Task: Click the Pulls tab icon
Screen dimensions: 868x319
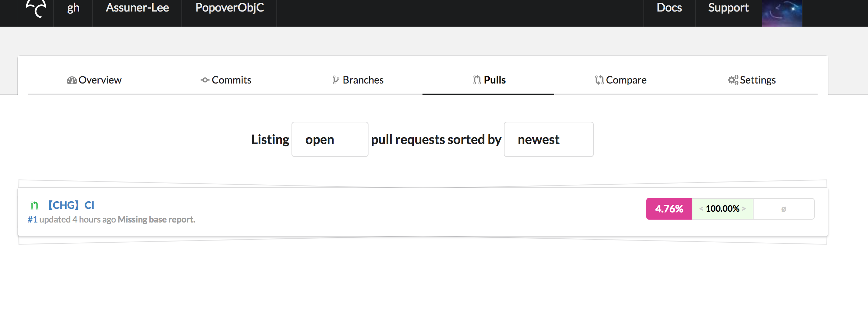Action: point(477,80)
